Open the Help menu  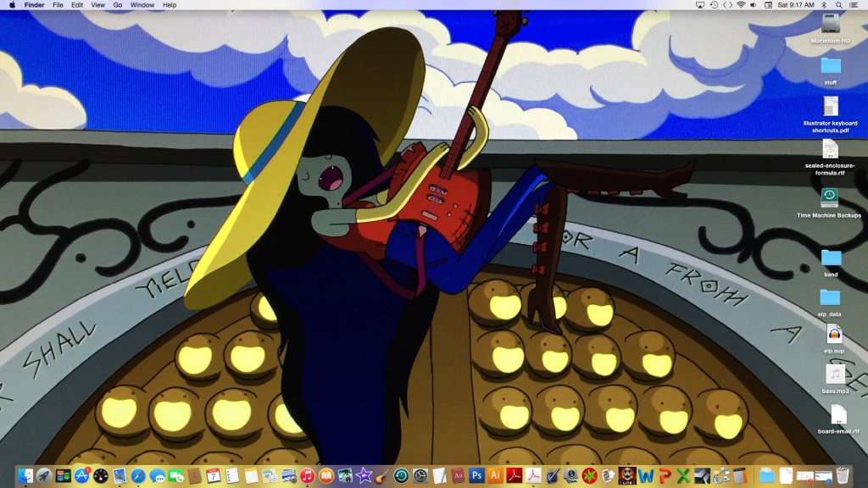click(x=170, y=5)
